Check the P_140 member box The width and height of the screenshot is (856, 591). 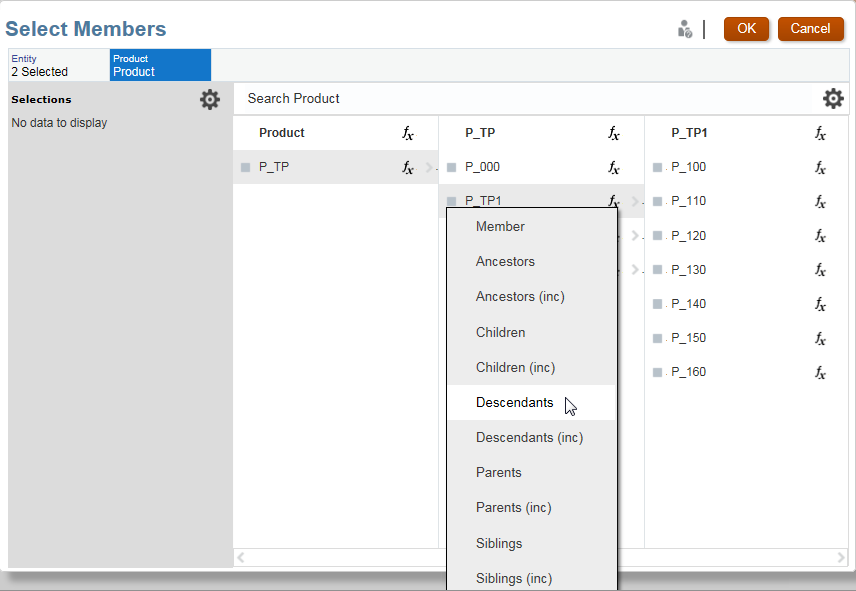point(657,303)
